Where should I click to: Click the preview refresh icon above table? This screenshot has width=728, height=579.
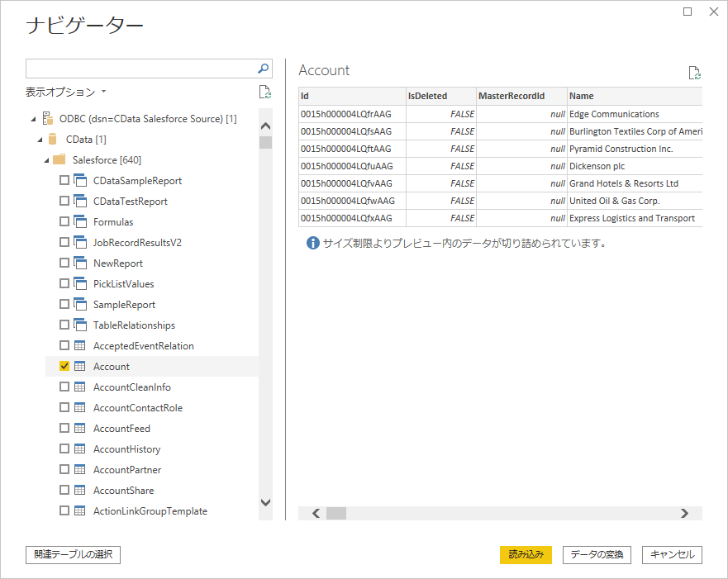tap(695, 73)
